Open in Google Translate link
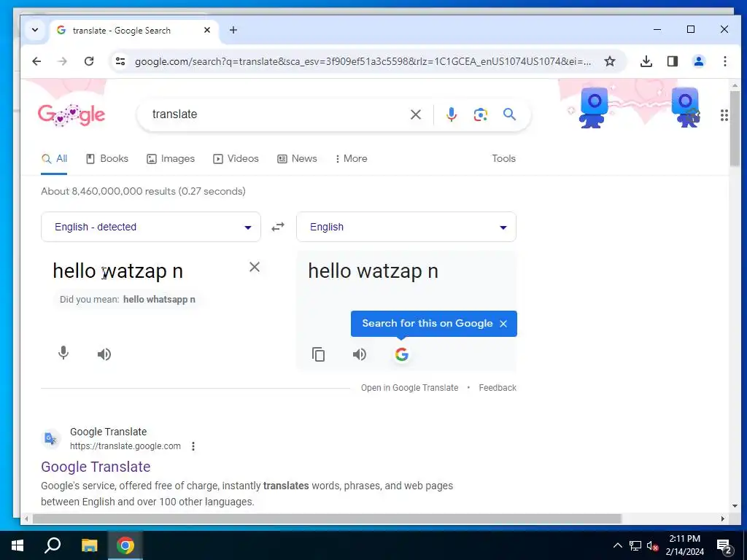747x560 pixels. (x=409, y=388)
